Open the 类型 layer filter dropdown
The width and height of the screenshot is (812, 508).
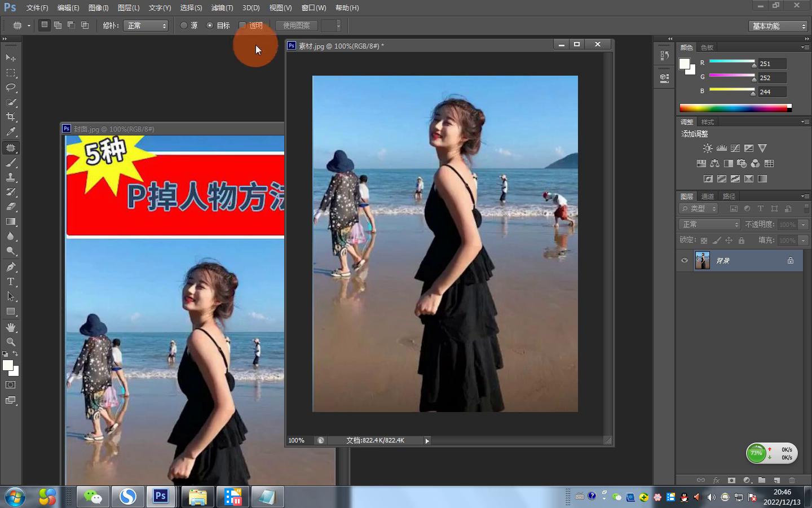[699, 208]
